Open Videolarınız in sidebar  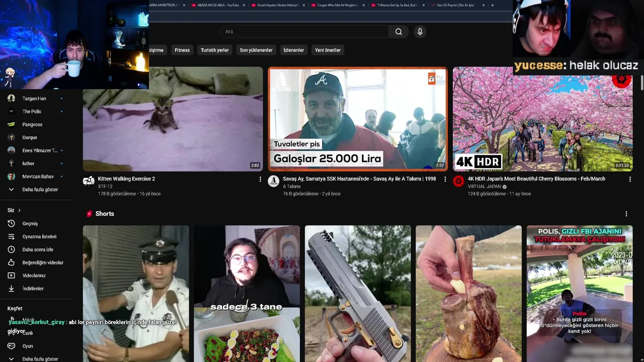34,276
